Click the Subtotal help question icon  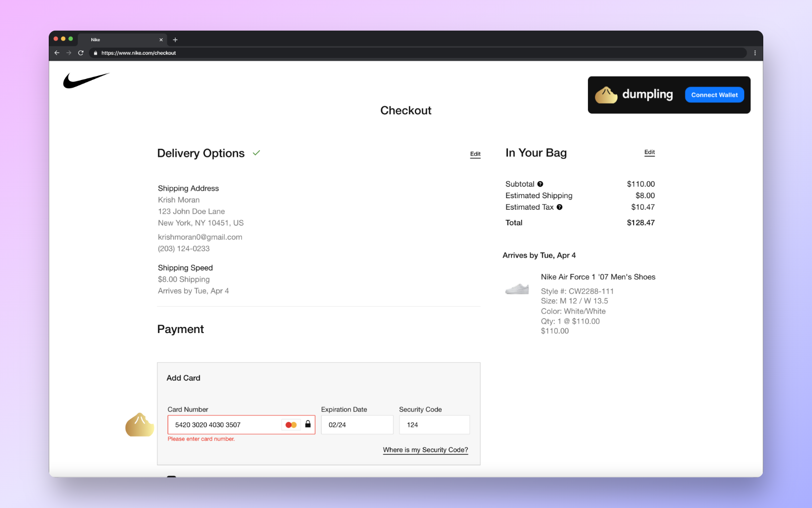click(x=540, y=184)
